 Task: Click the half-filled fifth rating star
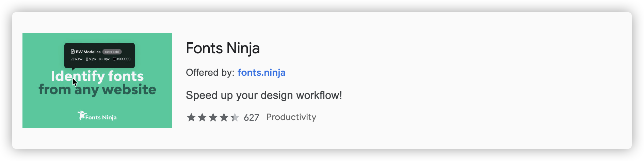tap(235, 117)
